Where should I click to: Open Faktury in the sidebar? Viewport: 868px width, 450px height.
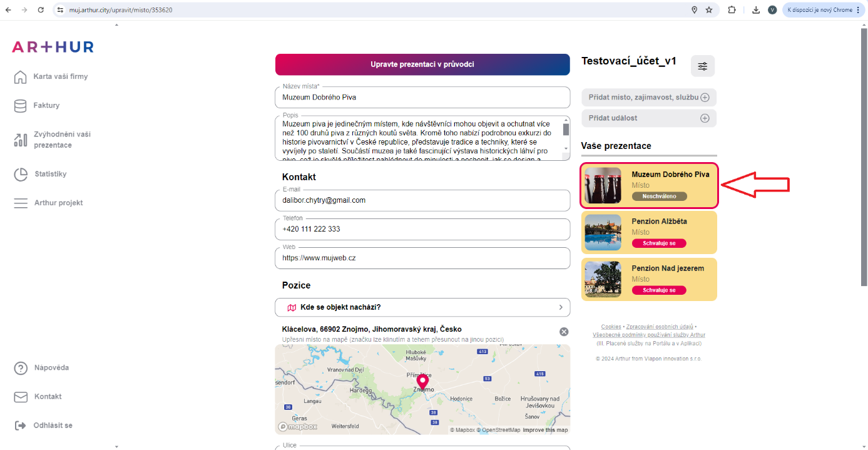[x=46, y=106]
